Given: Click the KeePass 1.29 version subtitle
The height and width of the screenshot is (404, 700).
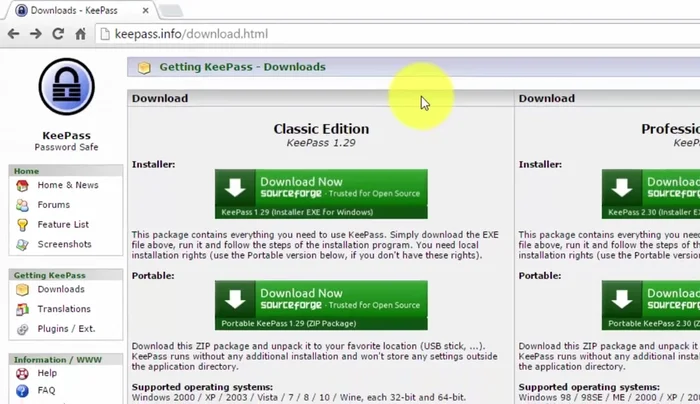Looking at the screenshot, I should click(x=321, y=143).
